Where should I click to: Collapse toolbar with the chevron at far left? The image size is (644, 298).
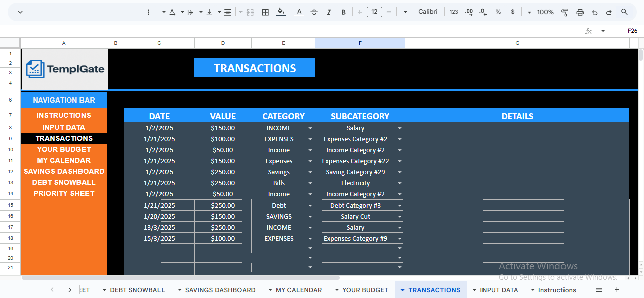20,12
